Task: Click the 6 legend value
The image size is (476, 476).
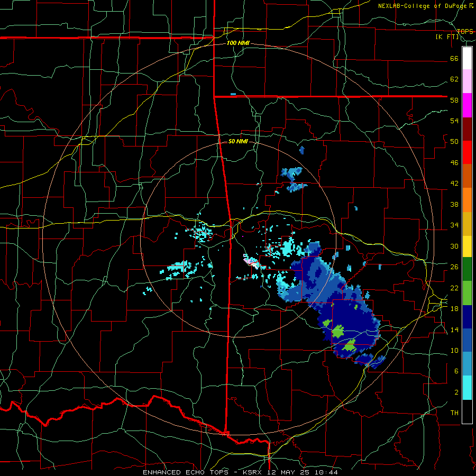Action: point(456,371)
